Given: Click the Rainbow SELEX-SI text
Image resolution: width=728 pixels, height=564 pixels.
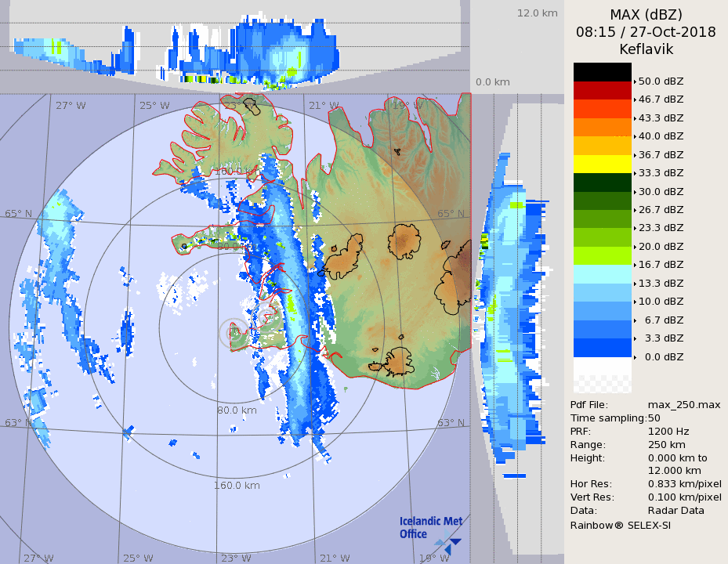Looking at the screenshot, I should (620, 525).
